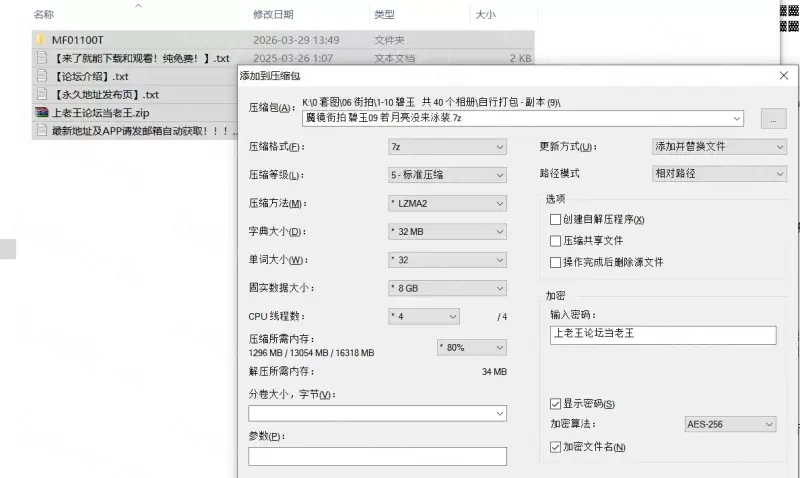Toggle 压缩共享文件 checkbox
Image resolution: width=800 pixels, height=478 pixels.
pos(556,241)
